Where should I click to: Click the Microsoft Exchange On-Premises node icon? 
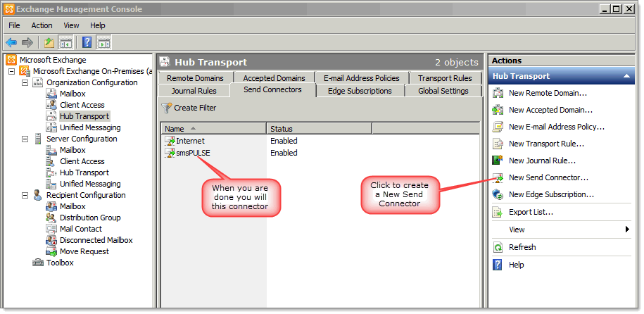click(x=25, y=71)
